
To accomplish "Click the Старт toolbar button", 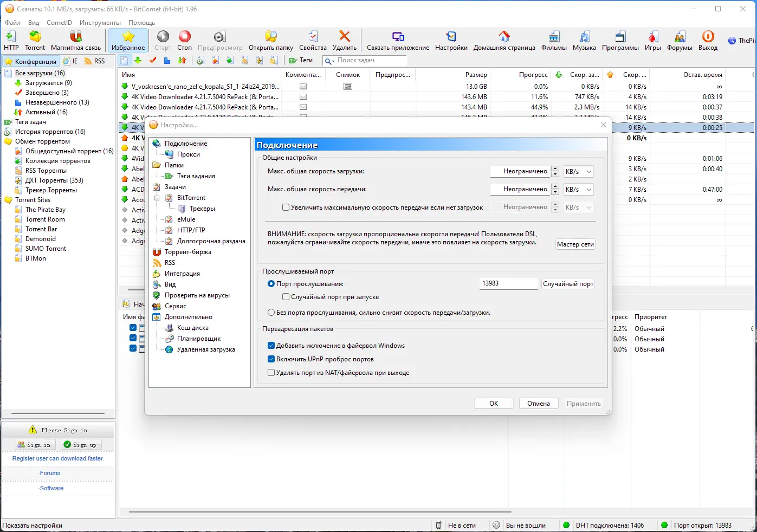I will click(163, 41).
